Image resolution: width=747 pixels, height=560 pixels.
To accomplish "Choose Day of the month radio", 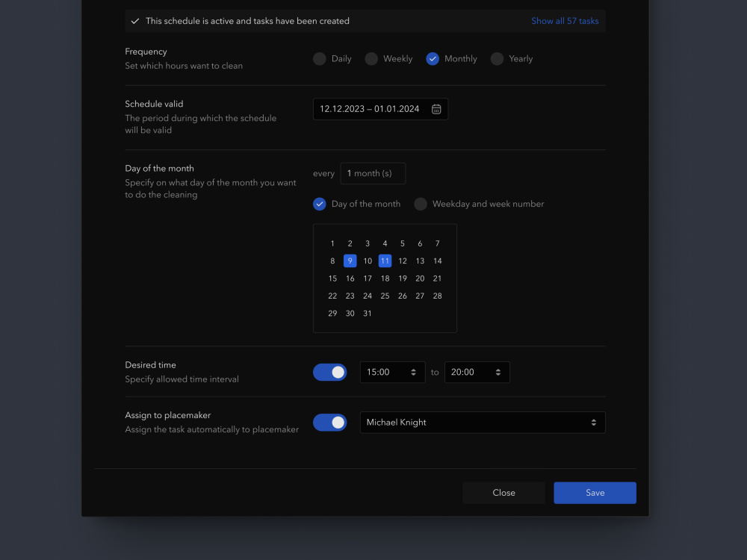I will 320,204.
